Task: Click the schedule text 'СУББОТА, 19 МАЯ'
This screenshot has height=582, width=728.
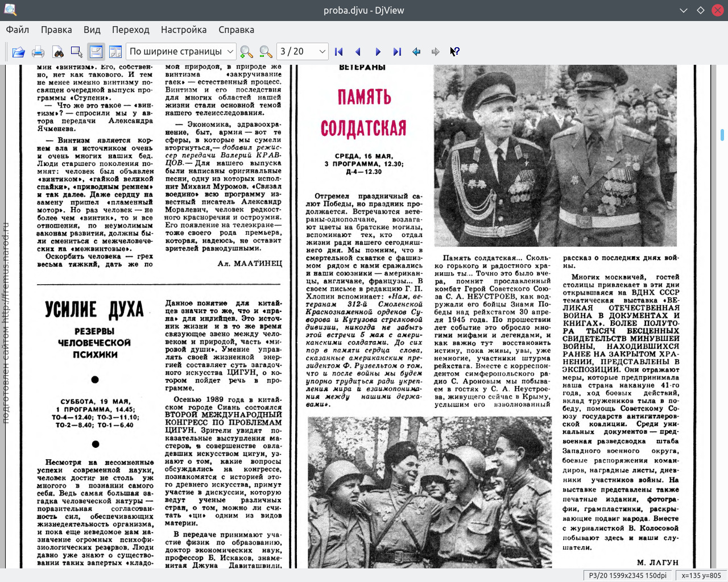Action: point(95,401)
